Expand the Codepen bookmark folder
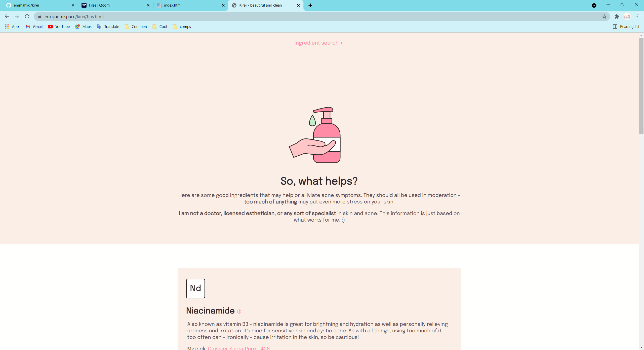Screen dimensions: 644x350 tap(136, 27)
